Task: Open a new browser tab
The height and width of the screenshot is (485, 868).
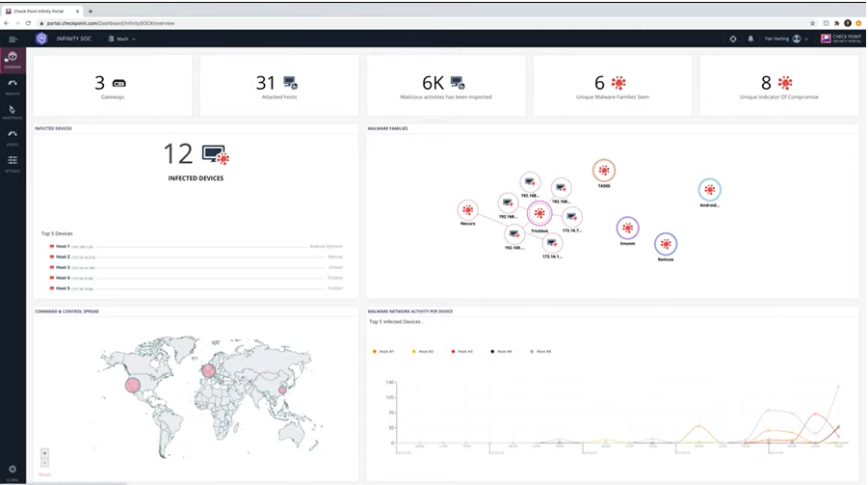Action: point(91,10)
